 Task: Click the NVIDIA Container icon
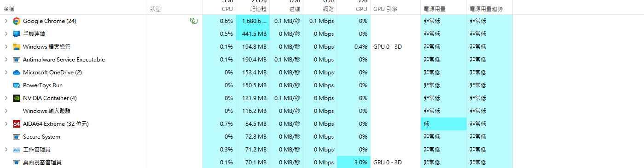17,98
